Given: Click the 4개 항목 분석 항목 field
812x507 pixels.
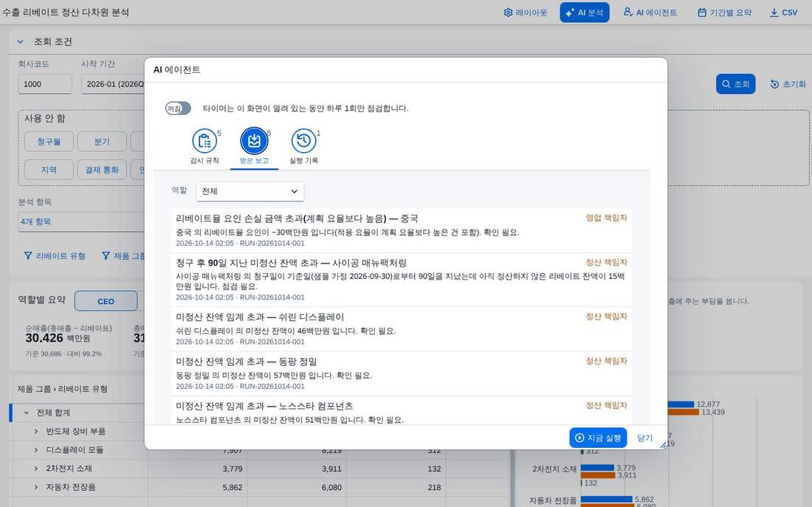Looking at the screenshot, I should pos(81,221).
